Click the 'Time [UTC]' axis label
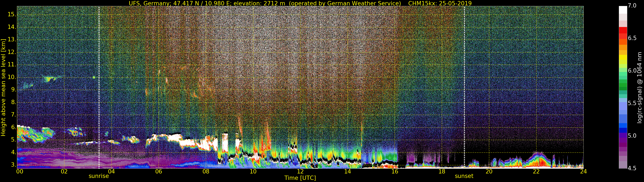 (x=300, y=178)
